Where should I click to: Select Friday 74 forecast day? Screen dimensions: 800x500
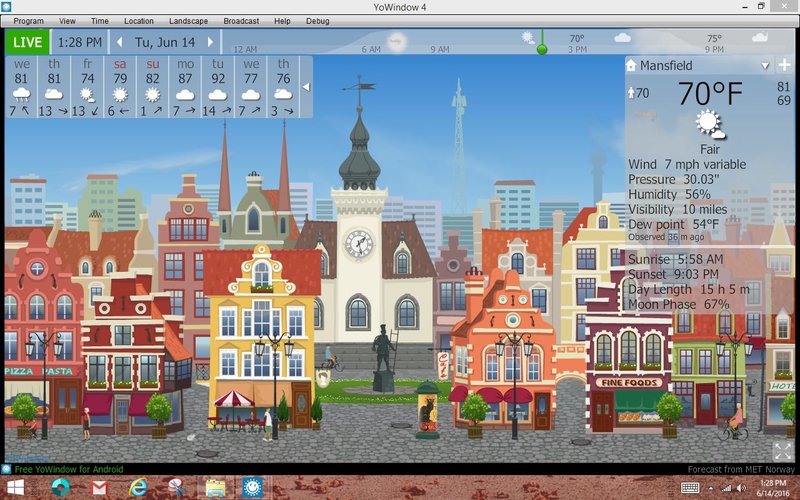[x=87, y=87]
